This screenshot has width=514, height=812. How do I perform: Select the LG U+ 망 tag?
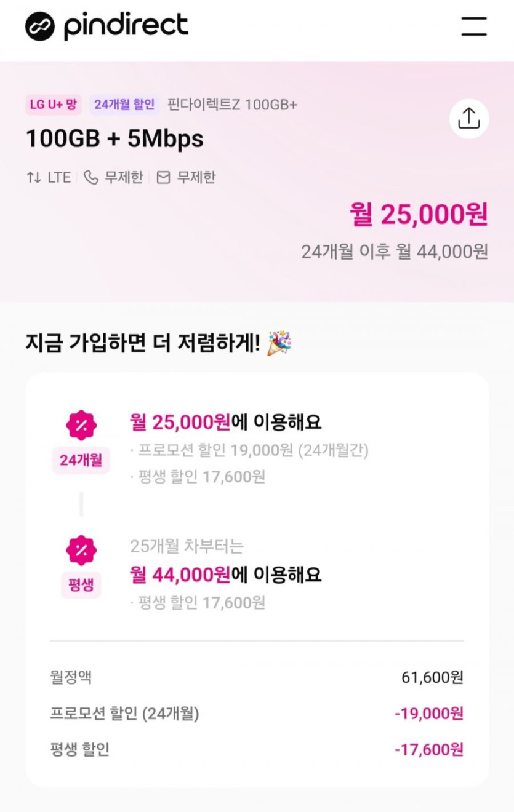point(54,105)
